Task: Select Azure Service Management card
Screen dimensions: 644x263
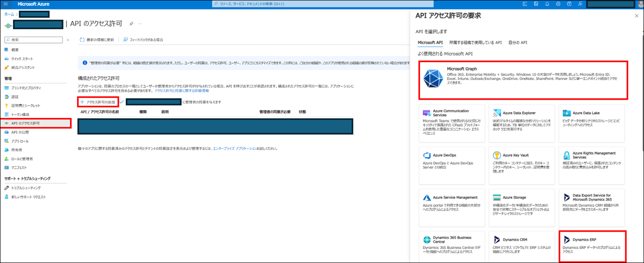Action: [451, 207]
